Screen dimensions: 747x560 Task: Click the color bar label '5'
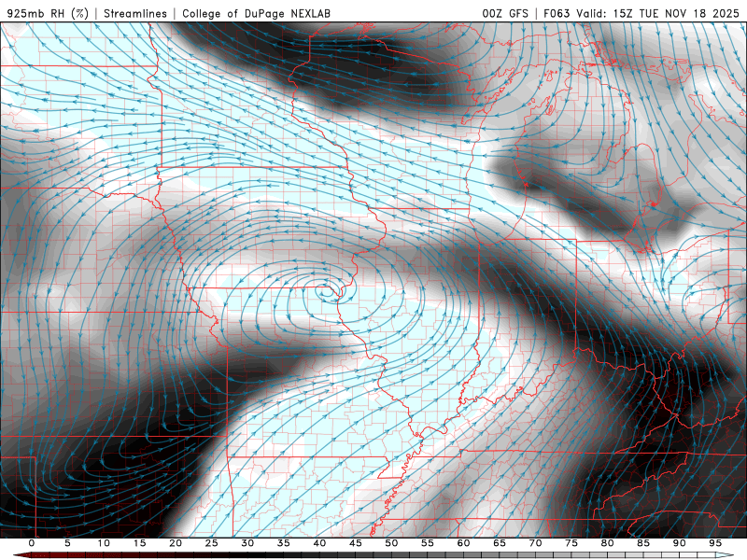(67, 543)
